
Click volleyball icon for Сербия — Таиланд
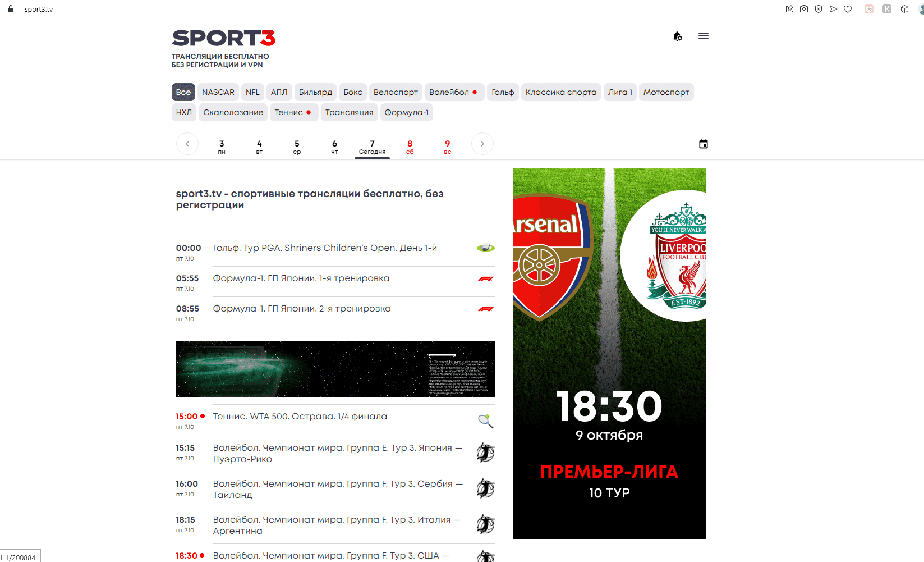[486, 488]
